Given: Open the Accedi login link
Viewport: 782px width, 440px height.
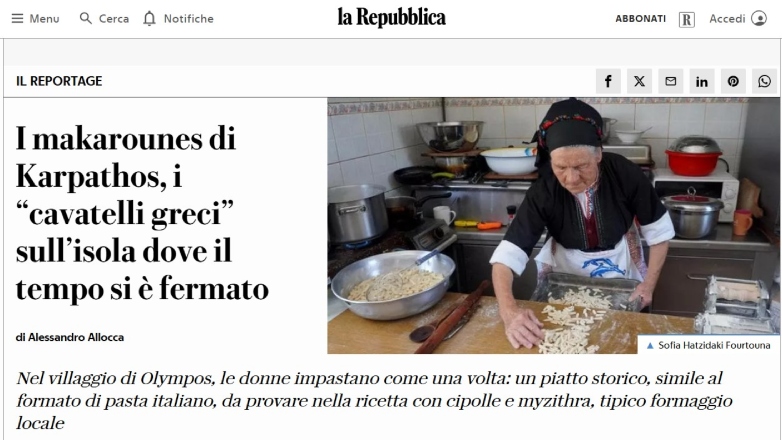Looking at the screenshot, I should coord(727,18).
